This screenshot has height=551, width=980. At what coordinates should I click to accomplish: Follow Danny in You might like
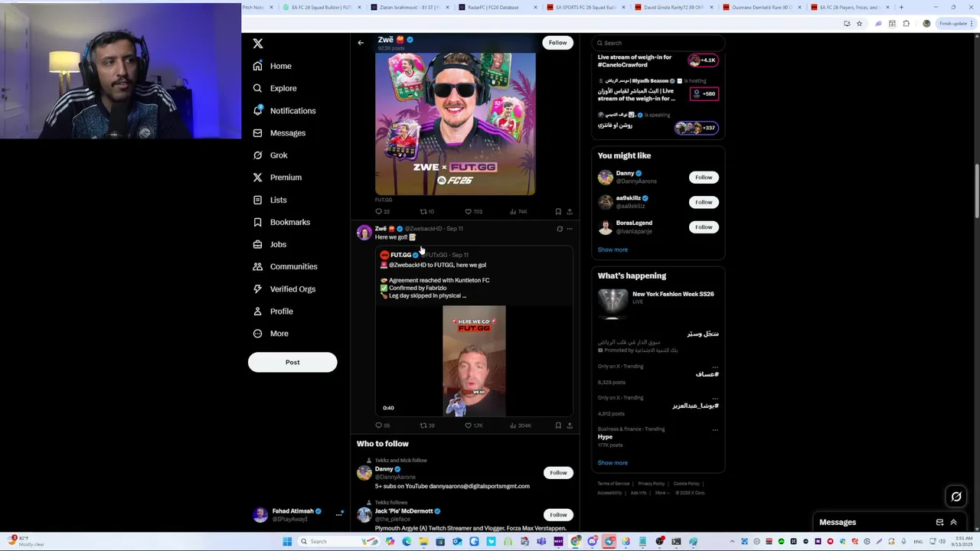pyautogui.click(x=704, y=178)
